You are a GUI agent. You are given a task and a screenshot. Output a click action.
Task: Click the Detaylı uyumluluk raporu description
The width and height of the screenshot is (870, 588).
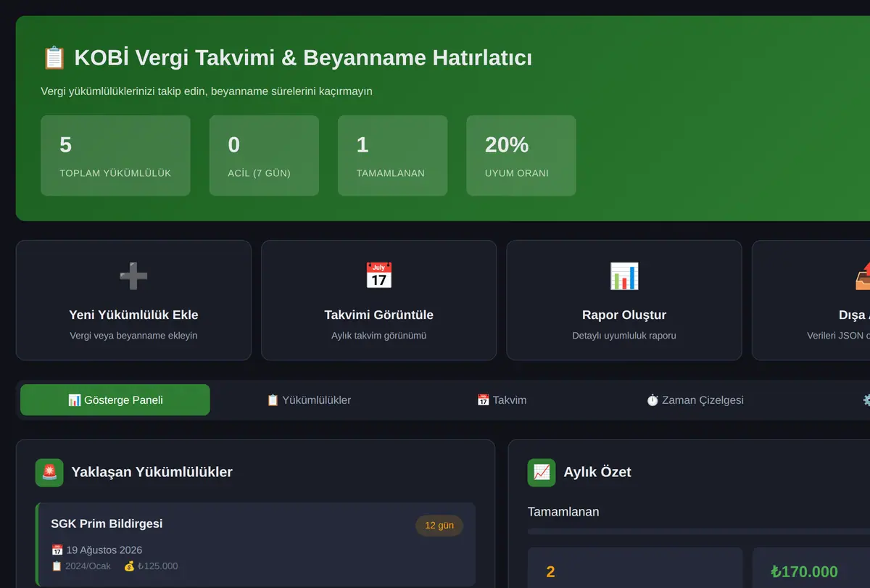pyautogui.click(x=624, y=336)
